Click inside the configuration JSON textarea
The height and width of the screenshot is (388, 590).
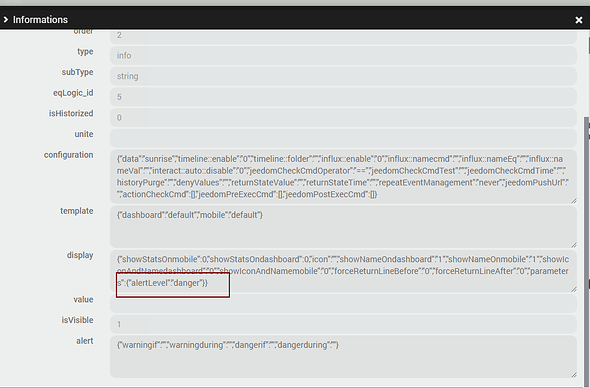click(x=343, y=177)
